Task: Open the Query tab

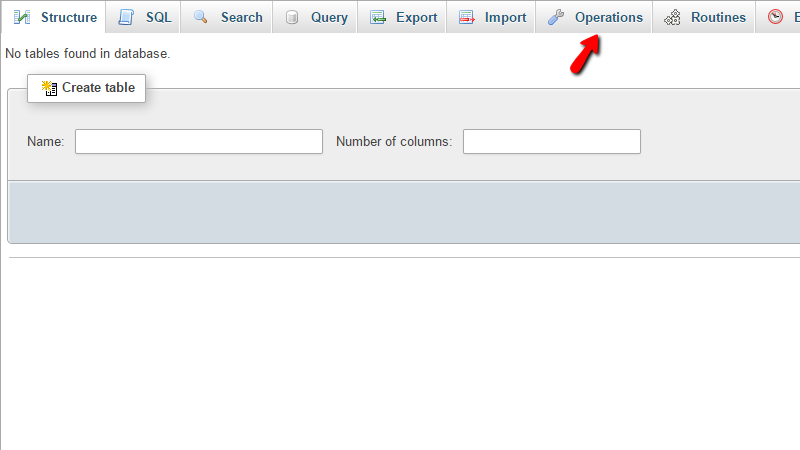Action: coord(315,17)
